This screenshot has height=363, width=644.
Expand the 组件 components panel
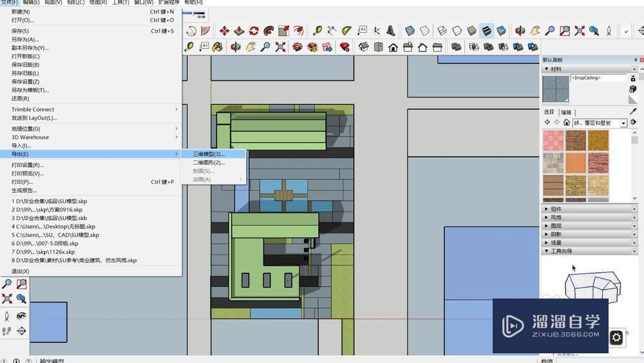(x=546, y=209)
